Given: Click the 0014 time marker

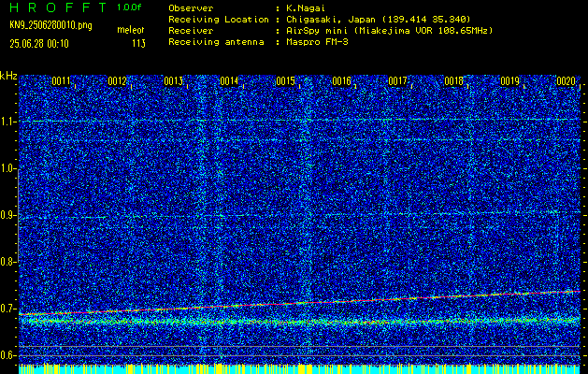Looking at the screenshot, I should tap(229, 81).
